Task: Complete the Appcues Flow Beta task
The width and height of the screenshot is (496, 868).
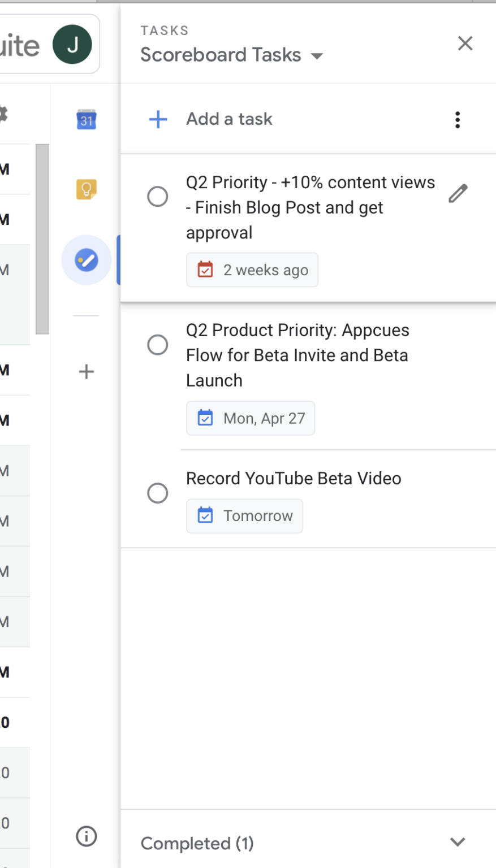Action: tap(158, 345)
